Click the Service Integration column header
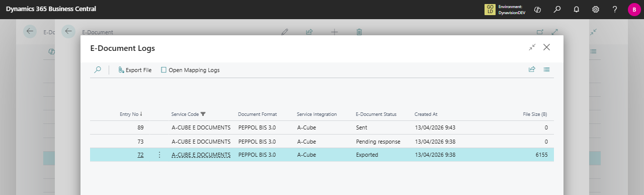This screenshot has height=195, width=644. click(316, 114)
